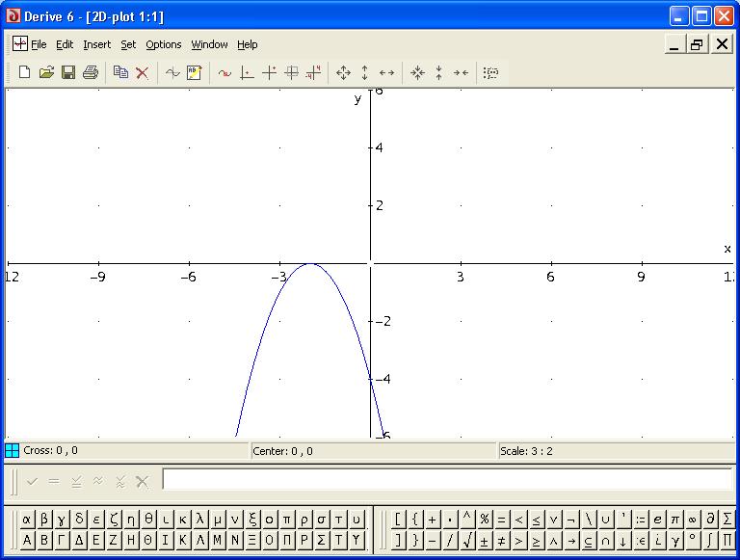Click the inward four-arrows zoom icon
The width and height of the screenshot is (740, 560).
click(417, 72)
